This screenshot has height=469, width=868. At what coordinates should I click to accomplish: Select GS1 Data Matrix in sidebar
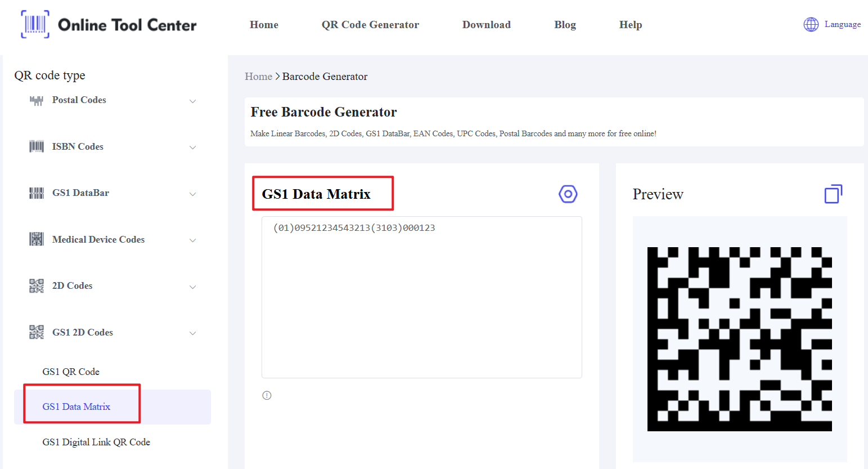(77, 407)
